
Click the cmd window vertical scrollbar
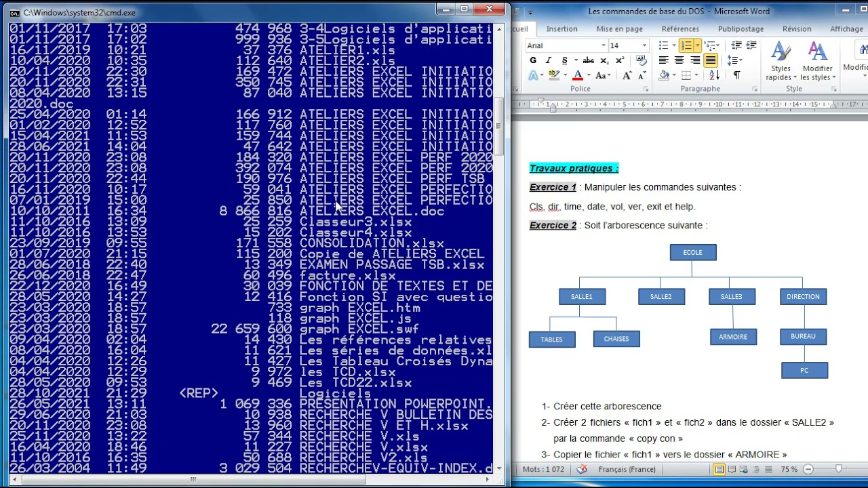pos(498,248)
